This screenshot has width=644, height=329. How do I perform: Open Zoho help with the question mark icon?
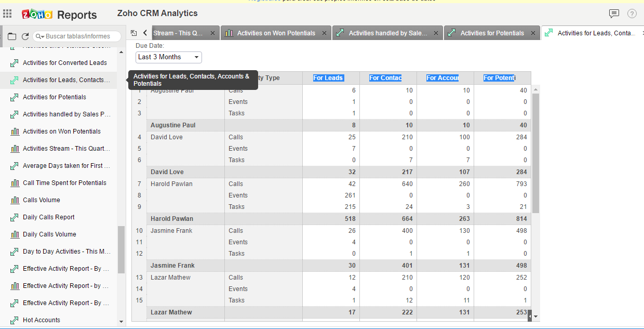(x=632, y=14)
